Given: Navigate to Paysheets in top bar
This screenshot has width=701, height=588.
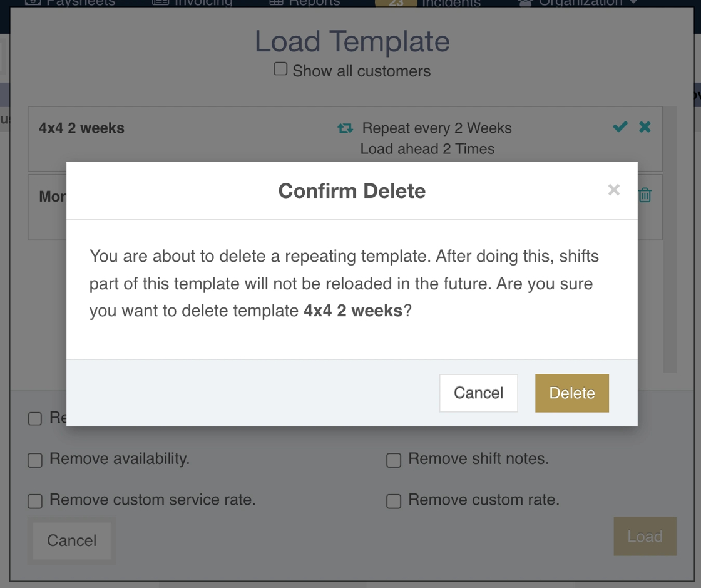Looking at the screenshot, I should (71, 3).
